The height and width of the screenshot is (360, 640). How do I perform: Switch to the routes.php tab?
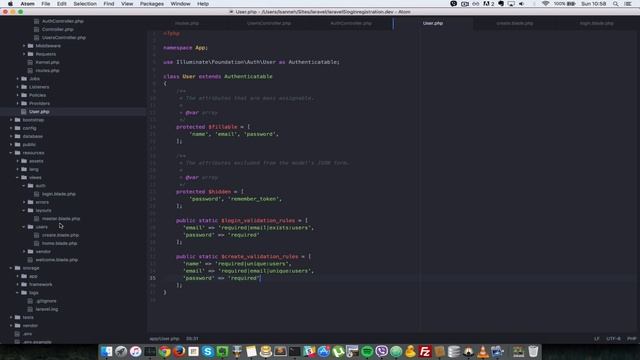187,23
